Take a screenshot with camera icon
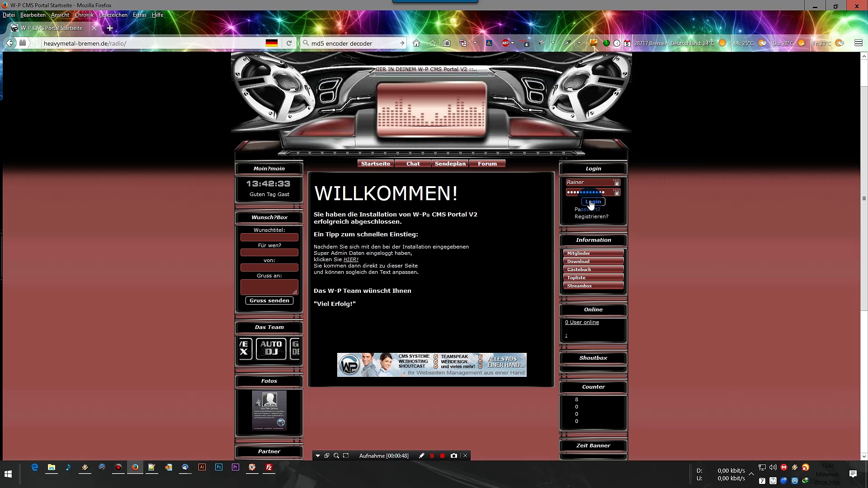 454,455
